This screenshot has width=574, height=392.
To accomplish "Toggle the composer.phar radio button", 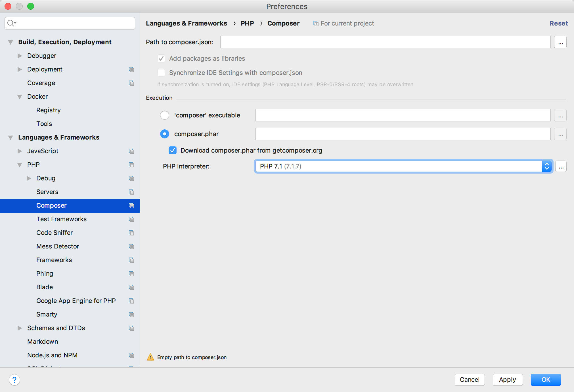I will click(165, 134).
